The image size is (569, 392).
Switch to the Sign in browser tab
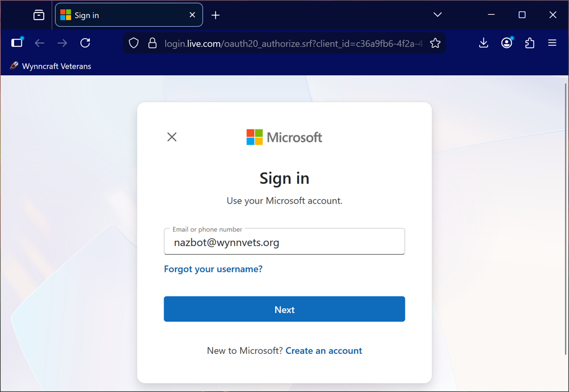123,15
